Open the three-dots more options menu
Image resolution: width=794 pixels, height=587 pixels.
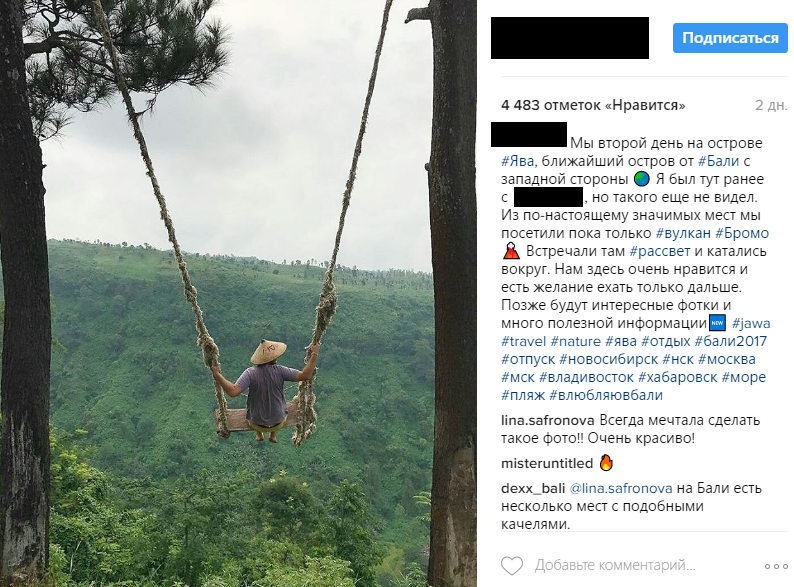click(776, 565)
